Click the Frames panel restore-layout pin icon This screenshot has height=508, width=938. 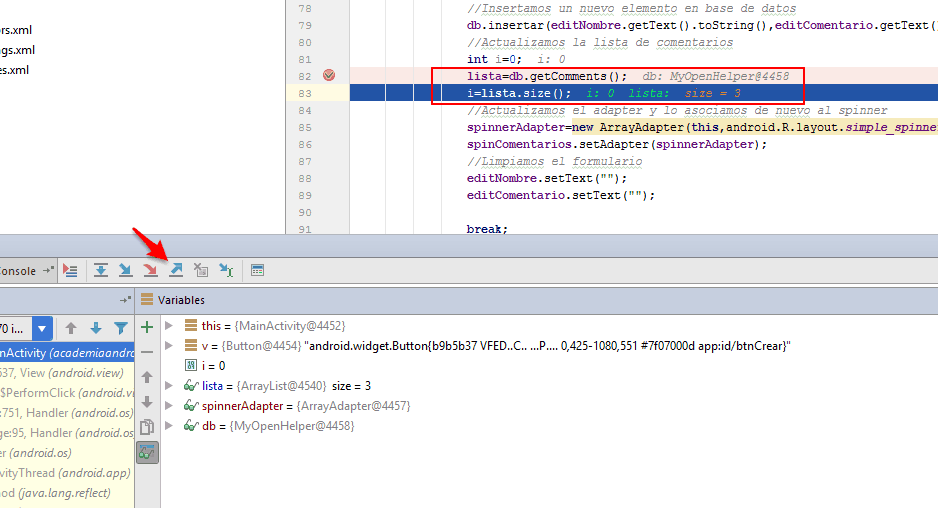click(x=125, y=300)
